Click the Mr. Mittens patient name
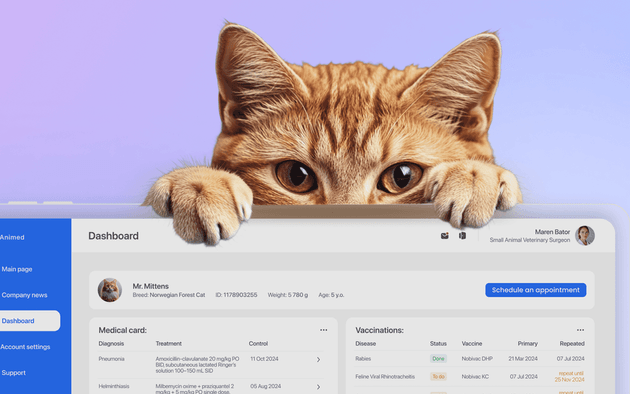This screenshot has width=630, height=394. [x=150, y=286]
